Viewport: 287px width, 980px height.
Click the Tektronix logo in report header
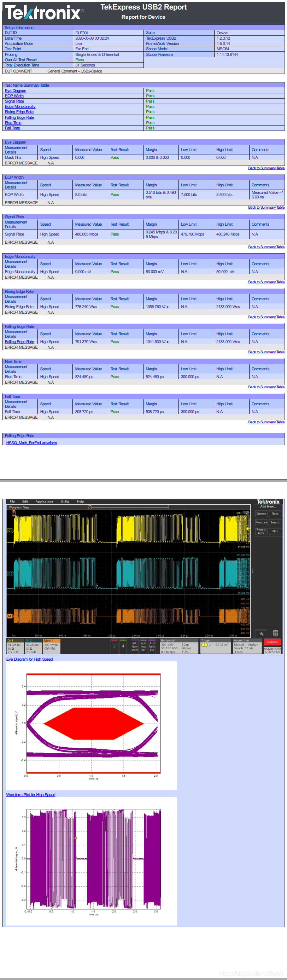click(44, 13)
